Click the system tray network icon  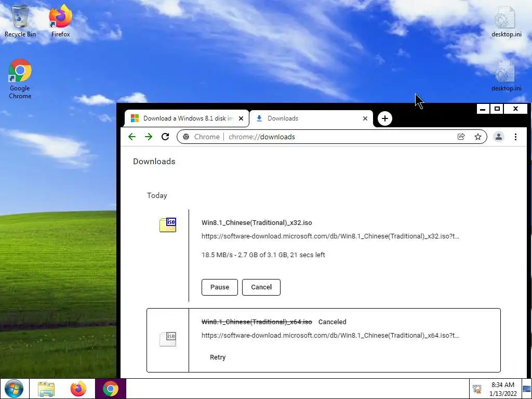pos(477,389)
